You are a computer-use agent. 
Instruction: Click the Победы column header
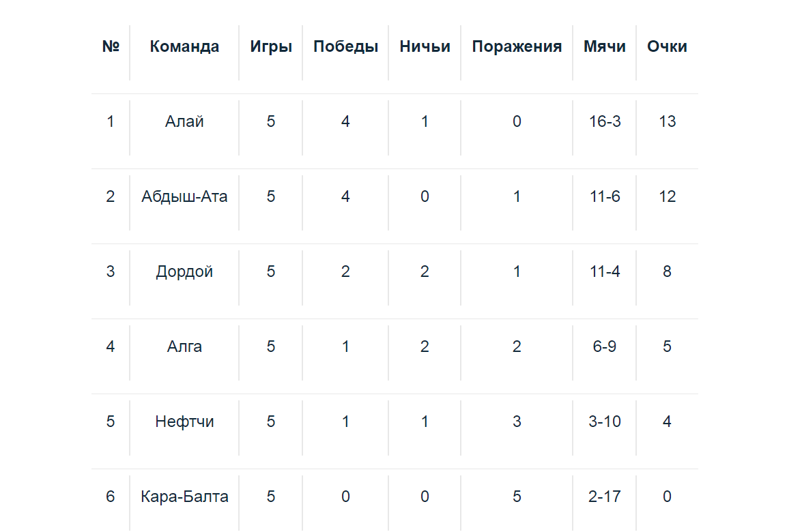[345, 46]
